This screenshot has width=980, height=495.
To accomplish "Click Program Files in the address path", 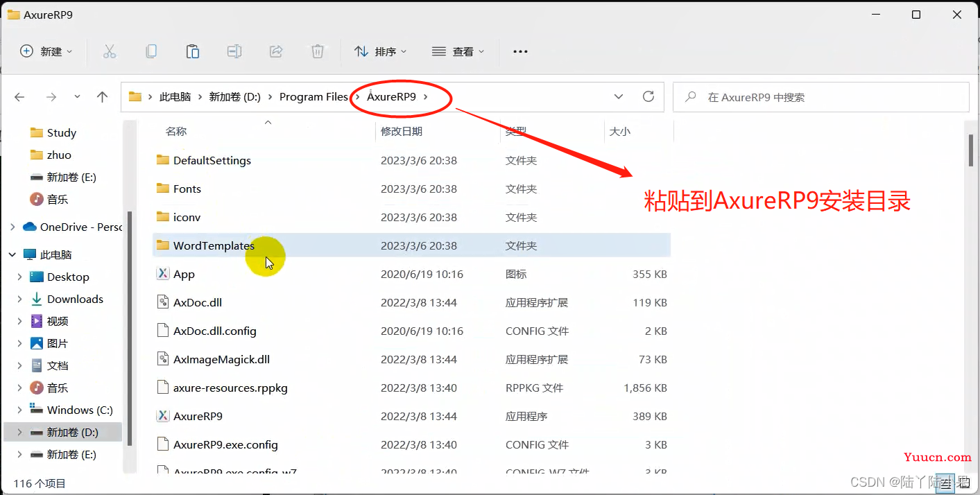I will [x=313, y=97].
